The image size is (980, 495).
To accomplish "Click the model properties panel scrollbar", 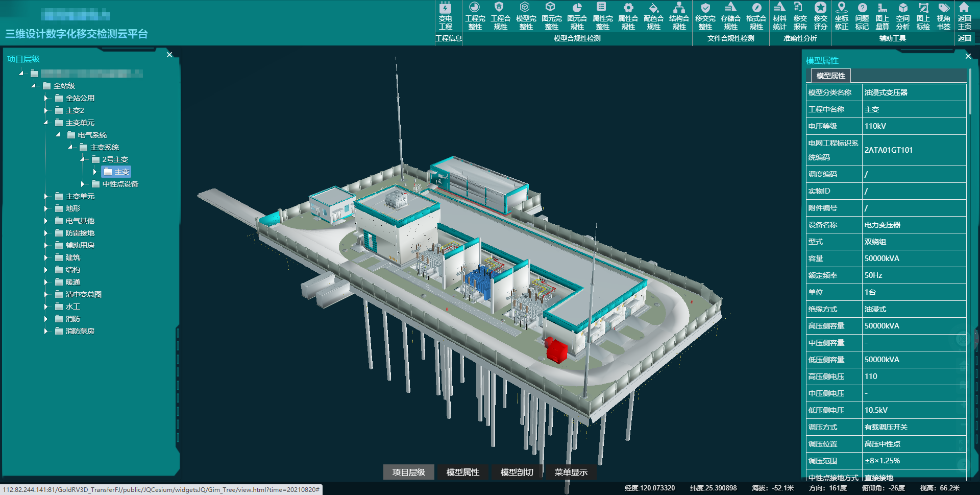I will (x=970, y=92).
